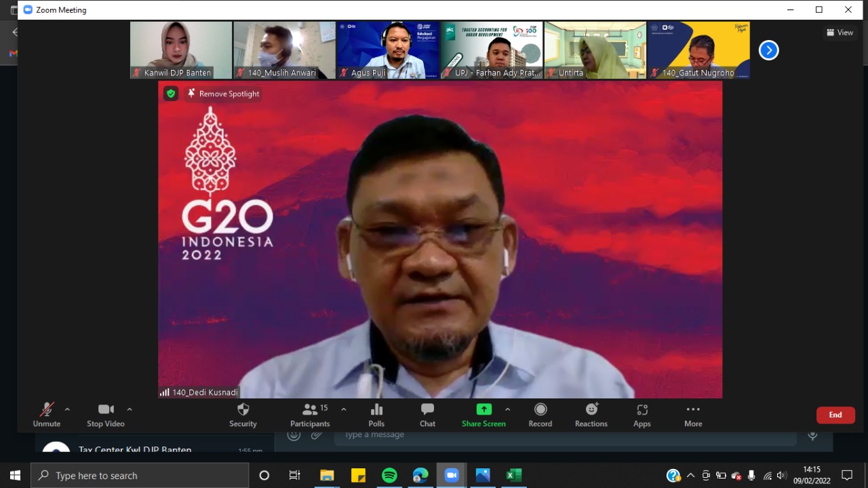Viewport: 868px width, 488px height.
Task: End the meeting
Action: coord(835,415)
